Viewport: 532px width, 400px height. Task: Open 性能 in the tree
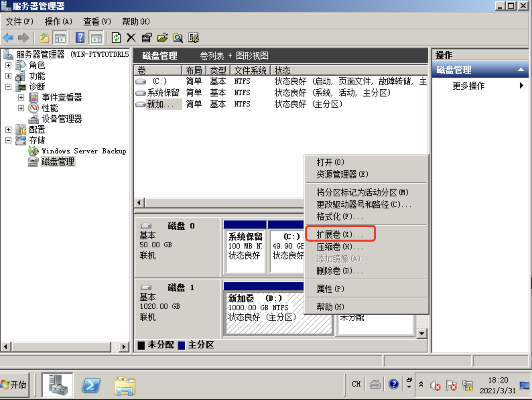pyautogui.click(x=50, y=108)
